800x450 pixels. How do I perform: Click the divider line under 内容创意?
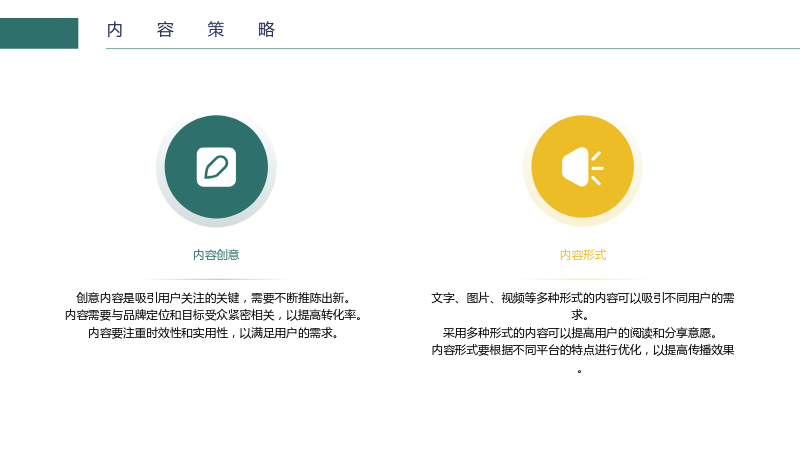[216, 279]
